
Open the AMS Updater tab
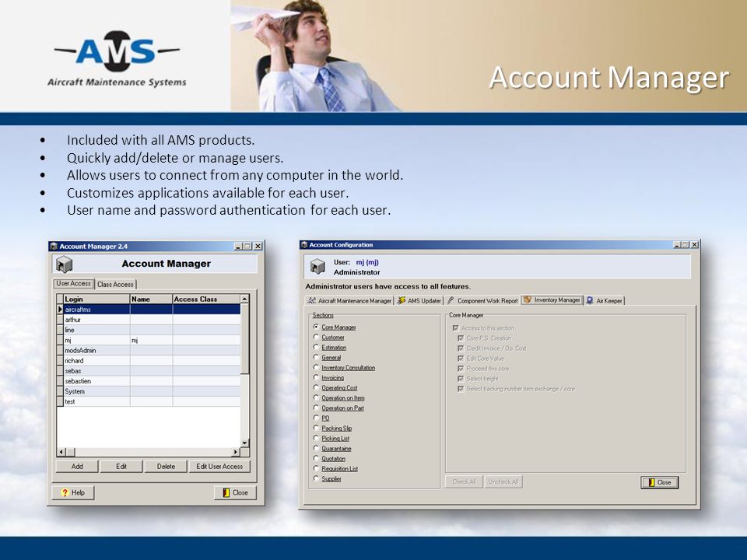pos(419,300)
